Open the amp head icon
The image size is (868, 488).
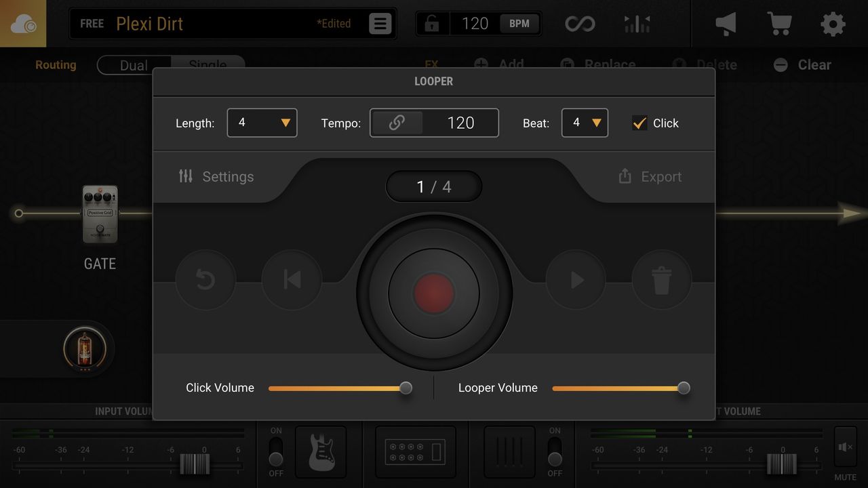(x=416, y=452)
